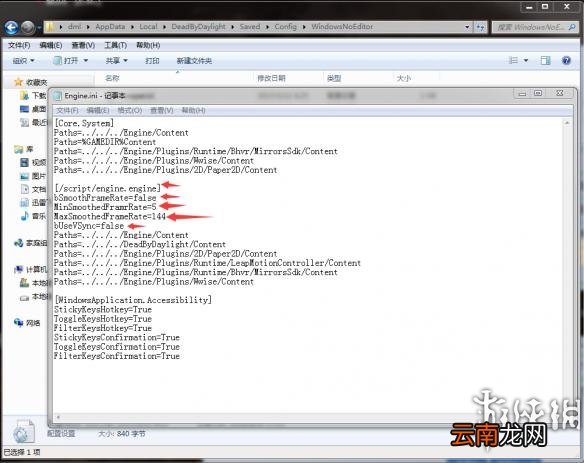The image size is (584, 463).
Task: Click the 名称 name column header
Action: pos(112,78)
